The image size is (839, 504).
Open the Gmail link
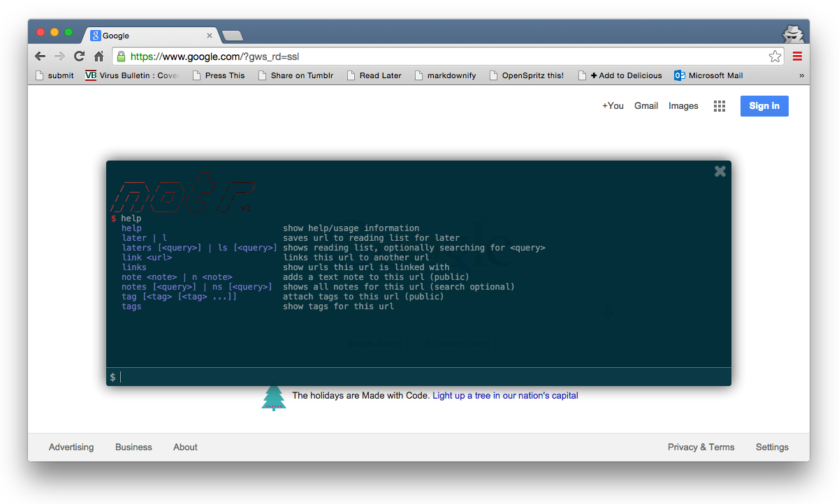646,106
